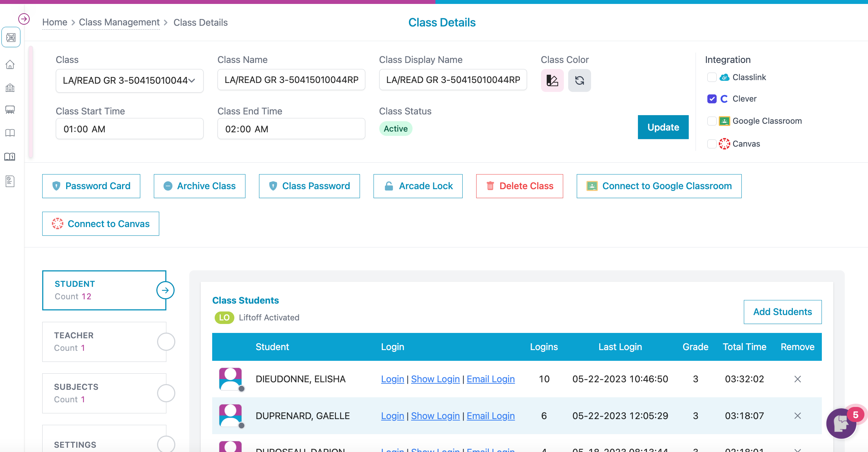
Task: Remove DUPRENARD, GAELLE from class
Action: pos(798,416)
